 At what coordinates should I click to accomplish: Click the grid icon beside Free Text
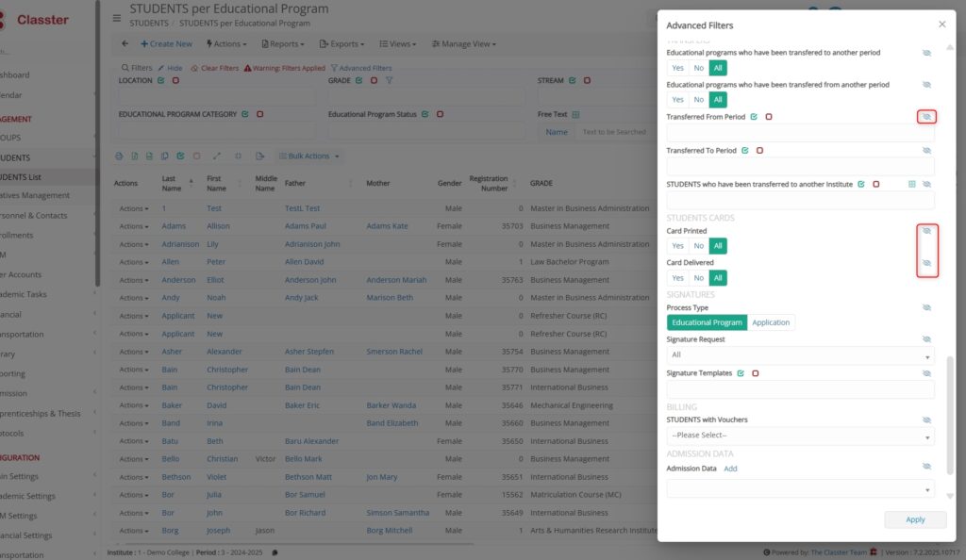(x=575, y=114)
